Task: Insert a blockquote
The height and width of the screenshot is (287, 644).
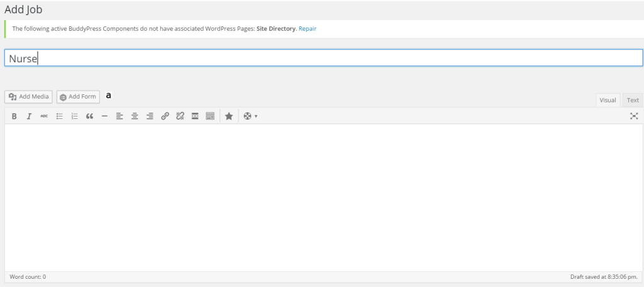Action: point(90,116)
